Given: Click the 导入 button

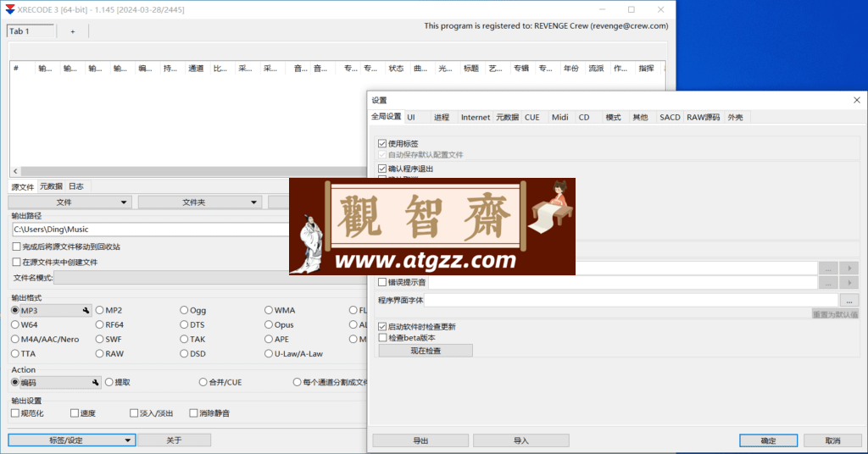Looking at the screenshot, I should pyautogui.click(x=521, y=440).
